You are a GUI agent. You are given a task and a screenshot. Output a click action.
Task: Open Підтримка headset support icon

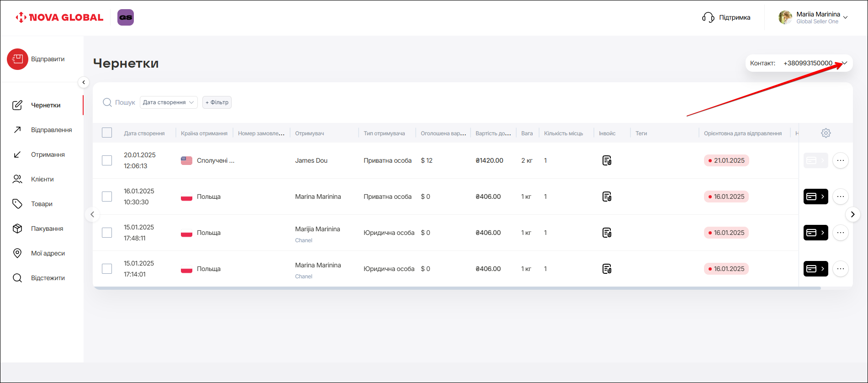point(708,17)
